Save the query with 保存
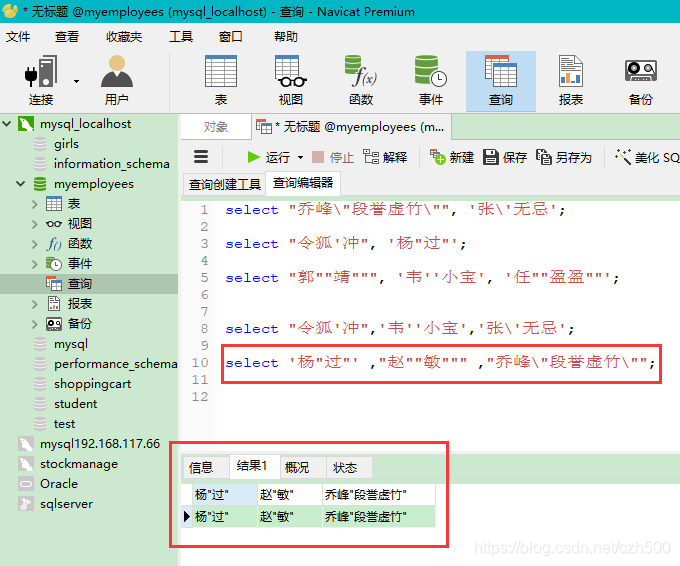The width and height of the screenshot is (680, 566). (505, 157)
